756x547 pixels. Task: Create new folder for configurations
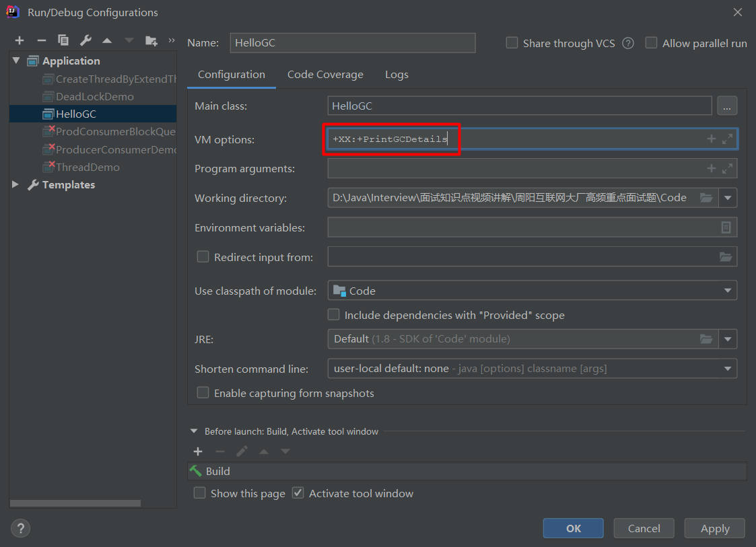(151, 41)
